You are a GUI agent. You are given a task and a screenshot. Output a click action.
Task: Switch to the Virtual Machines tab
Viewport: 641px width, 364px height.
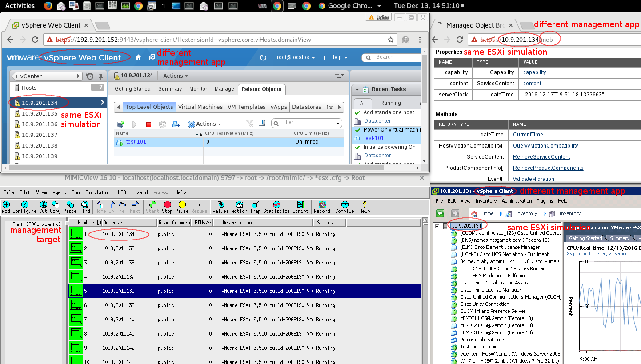coord(200,107)
